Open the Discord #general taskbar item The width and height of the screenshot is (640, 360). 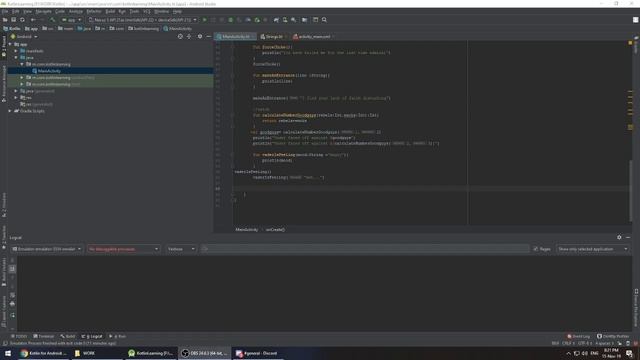coord(258,353)
